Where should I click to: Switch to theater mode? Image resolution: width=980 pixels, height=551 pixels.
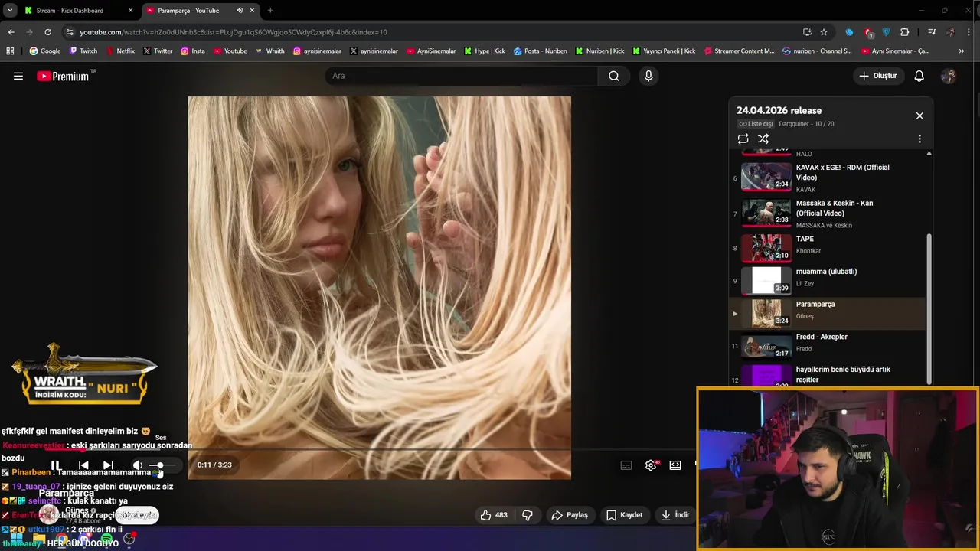point(675,465)
